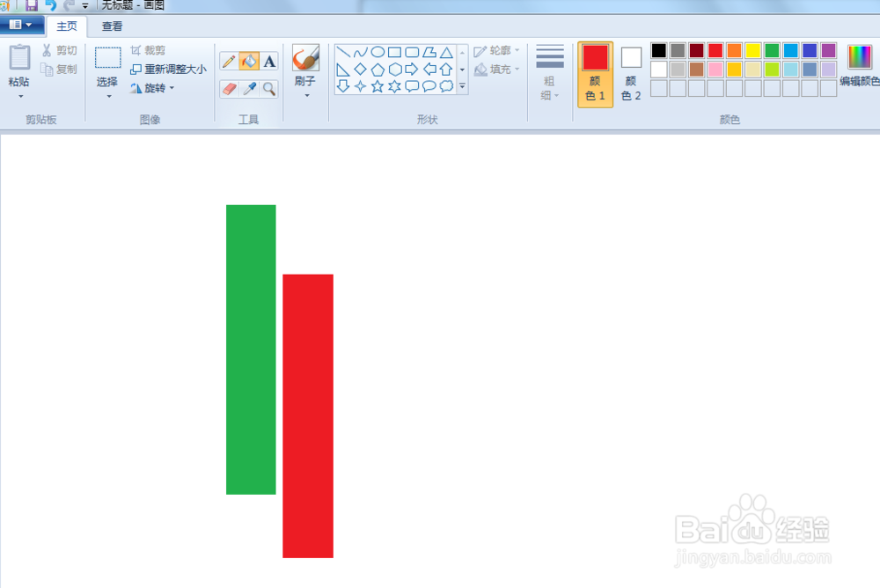Pick the pink color swatch

(x=715, y=69)
